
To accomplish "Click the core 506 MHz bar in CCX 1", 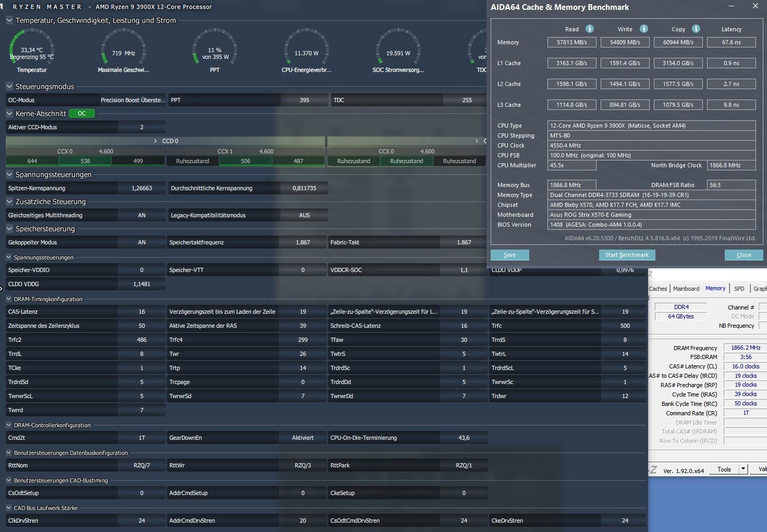I will (246, 161).
